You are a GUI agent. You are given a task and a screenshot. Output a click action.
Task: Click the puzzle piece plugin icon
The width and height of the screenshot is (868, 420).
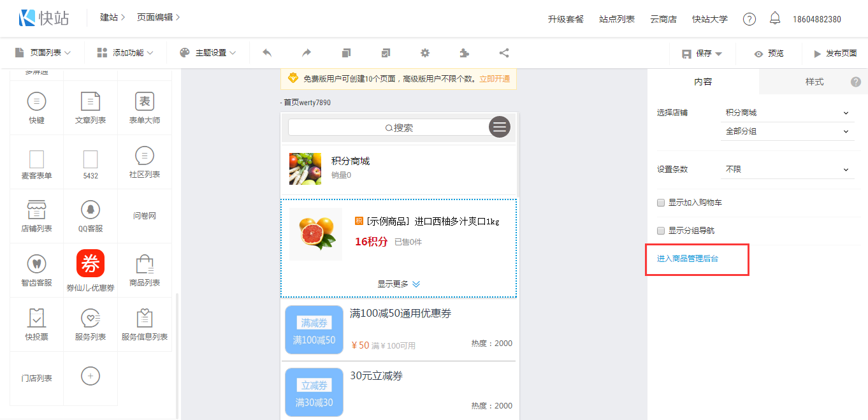(x=464, y=53)
